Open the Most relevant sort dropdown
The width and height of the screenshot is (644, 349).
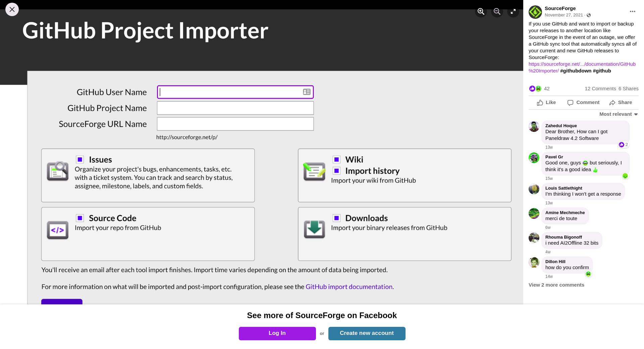click(x=619, y=114)
